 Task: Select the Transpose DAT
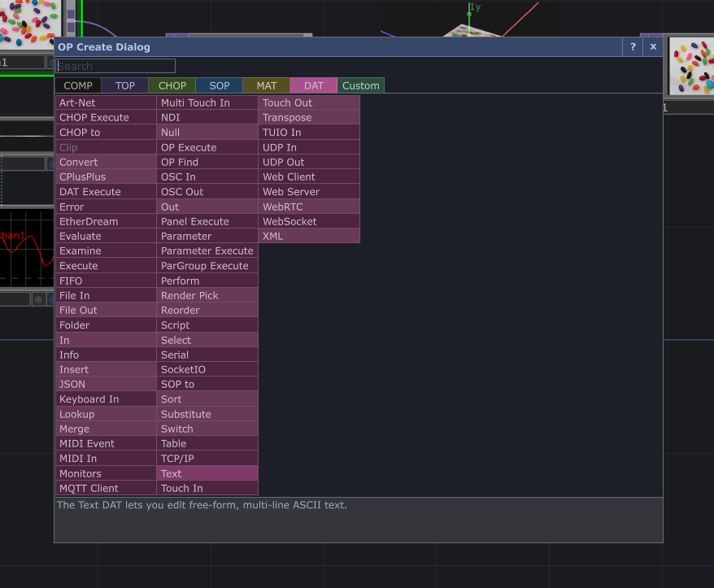tap(309, 117)
